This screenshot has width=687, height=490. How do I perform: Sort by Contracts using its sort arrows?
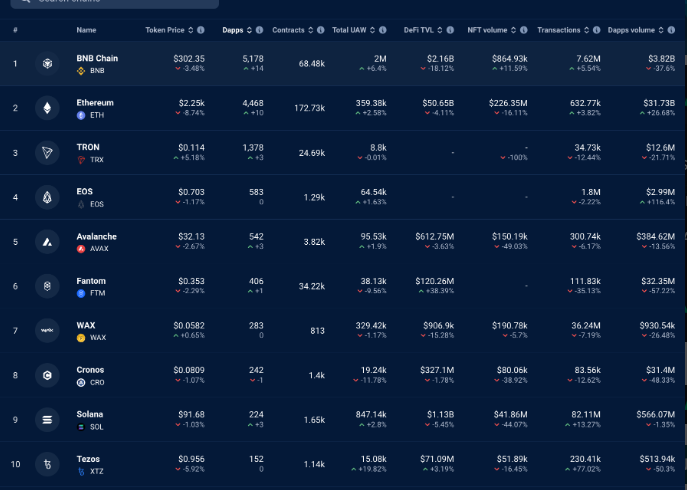tap(311, 30)
